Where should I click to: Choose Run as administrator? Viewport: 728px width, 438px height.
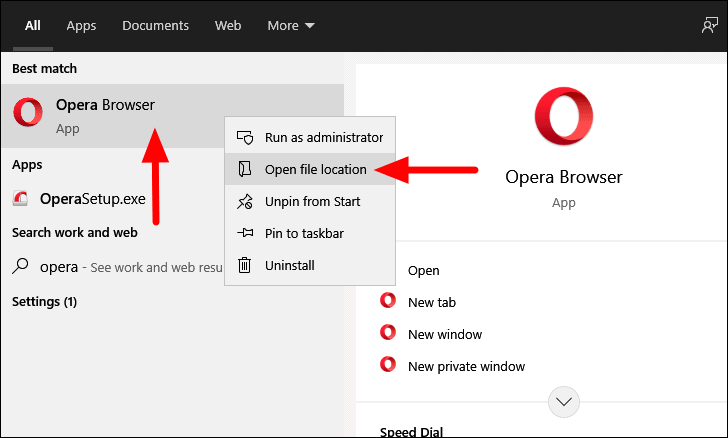click(x=310, y=137)
